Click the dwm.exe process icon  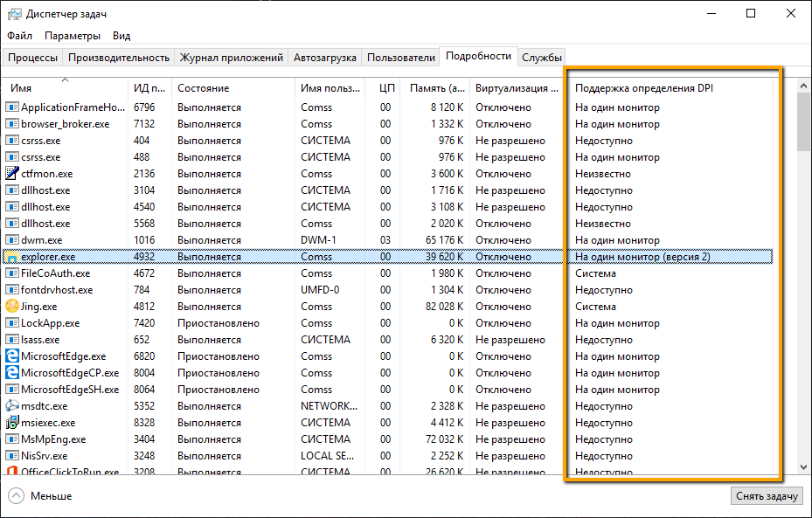[12, 240]
